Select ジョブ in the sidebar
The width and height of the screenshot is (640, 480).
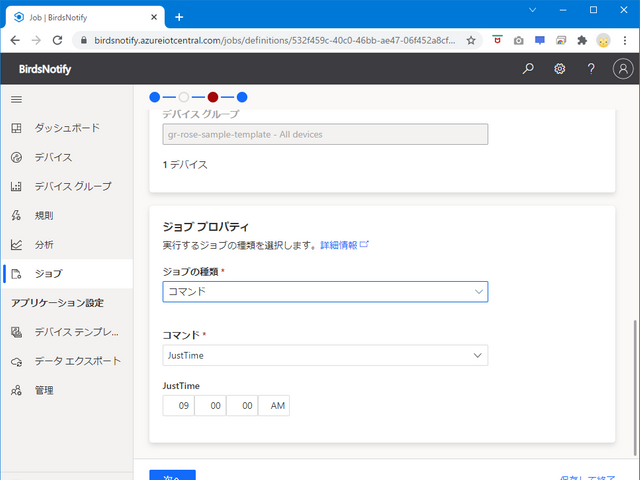pos(67,274)
